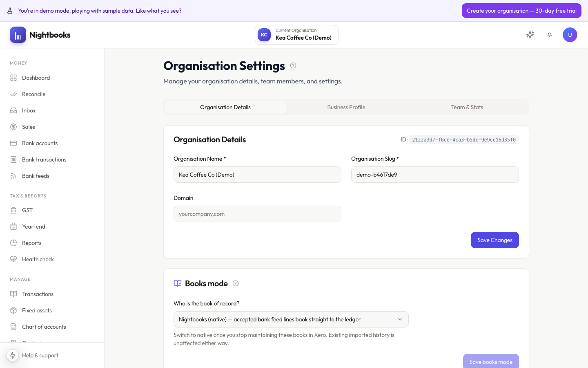Viewport: 588px width, 368px height.
Task: Click Save Changes button
Action: coord(495,240)
